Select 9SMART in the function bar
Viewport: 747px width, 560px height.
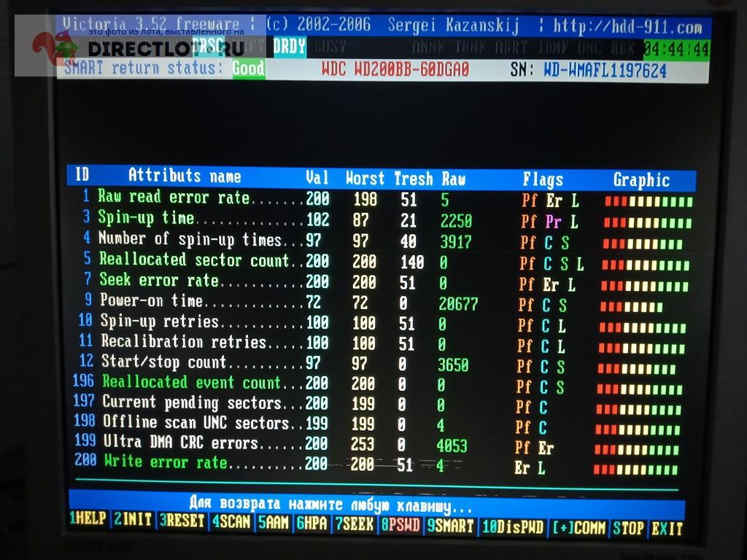click(x=450, y=526)
